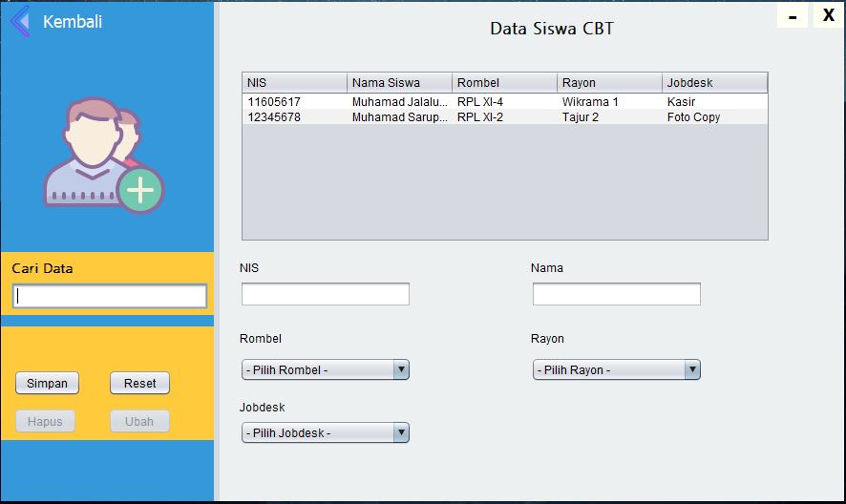Click the Kembali label

click(73, 22)
